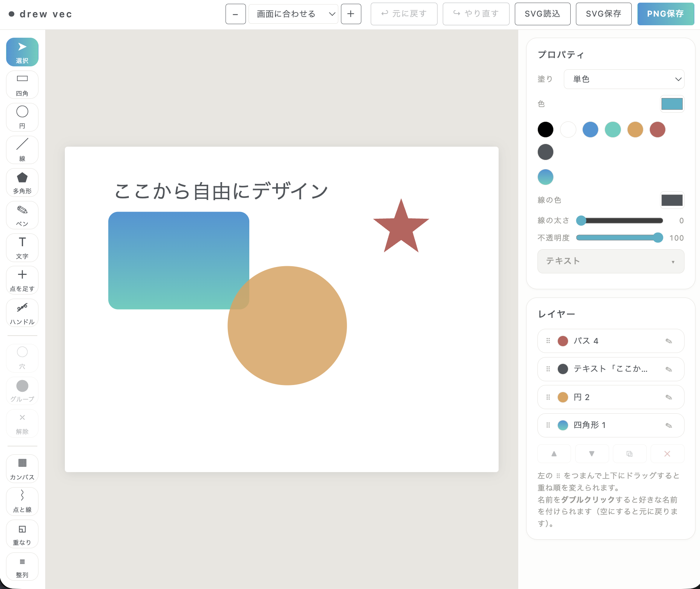Viewport: 700px width, 589px height.
Task: Open the 色 fill color picker swatch
Action: point(672,104)
